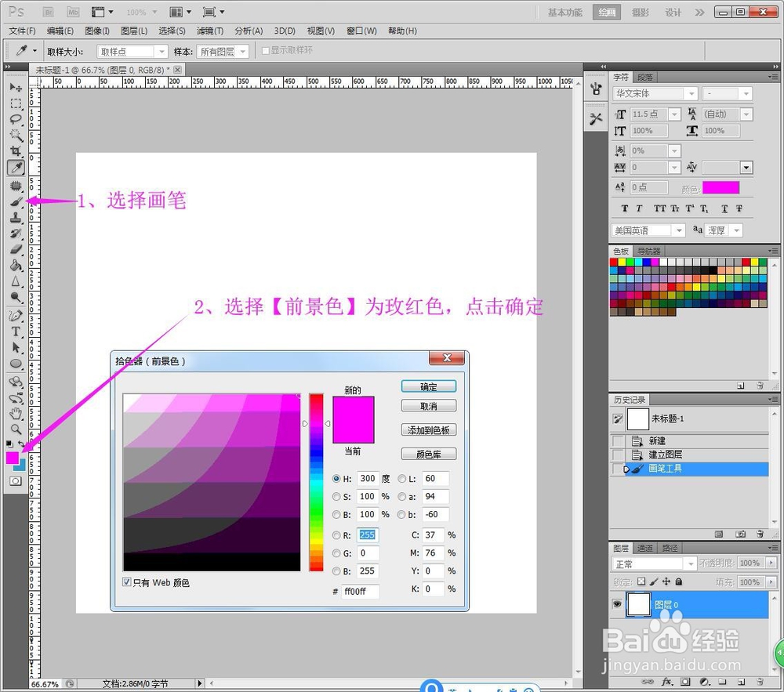The image size is (784, 692).
Task: Select the S saturation radio button
Action: pos(336,497)
